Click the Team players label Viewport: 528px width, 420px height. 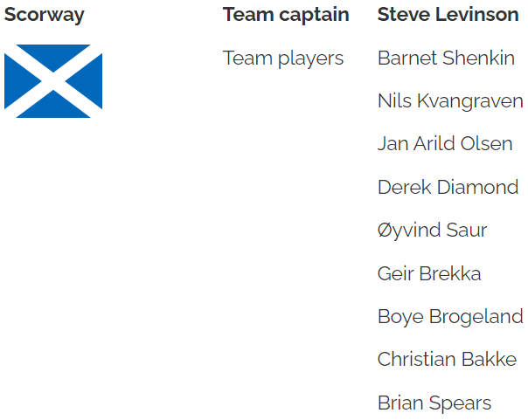283,59
